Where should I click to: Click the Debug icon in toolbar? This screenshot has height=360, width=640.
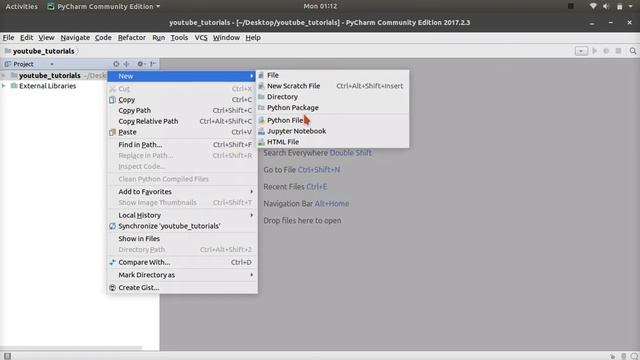click(606, 51)
